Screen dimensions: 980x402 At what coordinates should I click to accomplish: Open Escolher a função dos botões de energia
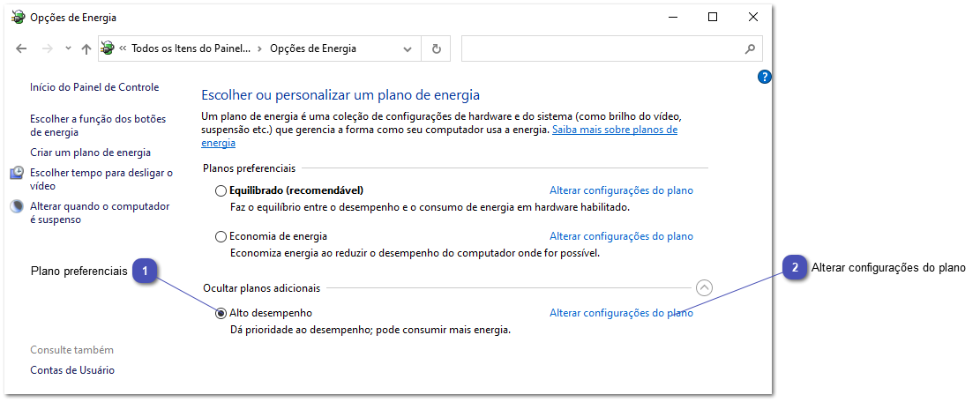coord(98,125)
